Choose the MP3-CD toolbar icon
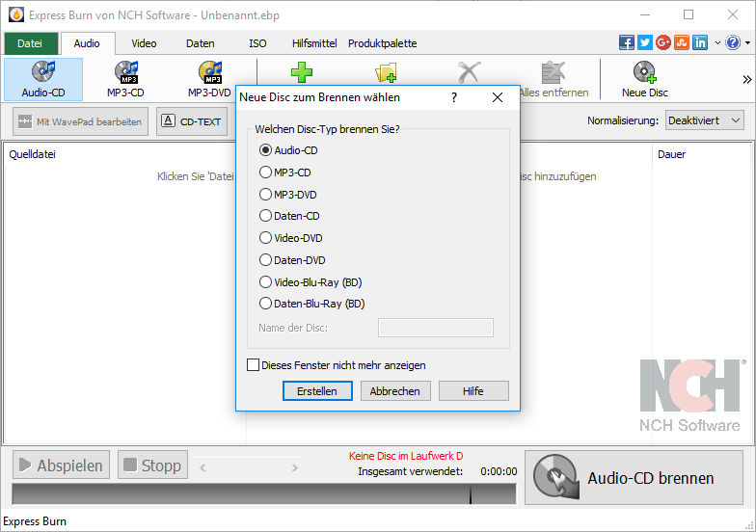 coord(125,79)
